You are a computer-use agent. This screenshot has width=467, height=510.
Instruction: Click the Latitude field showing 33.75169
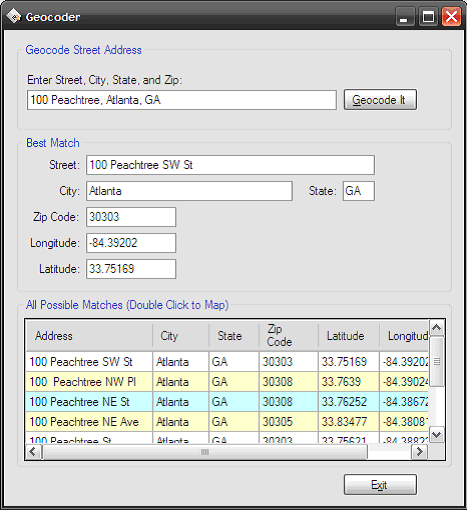[131, 269]
